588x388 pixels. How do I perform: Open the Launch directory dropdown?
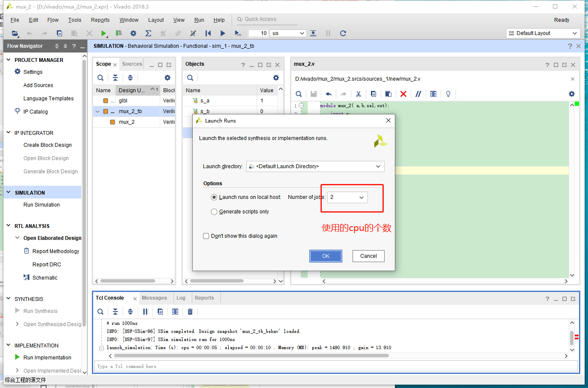point(315,166)
